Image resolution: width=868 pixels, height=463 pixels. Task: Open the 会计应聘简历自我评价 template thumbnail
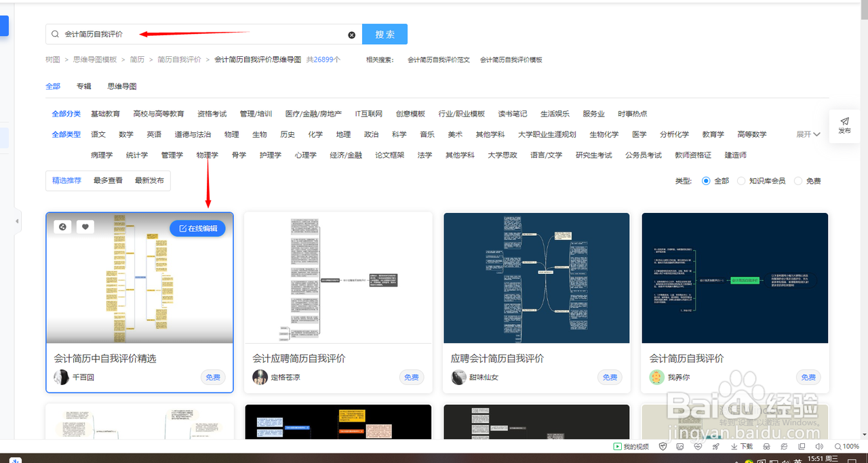338,278
